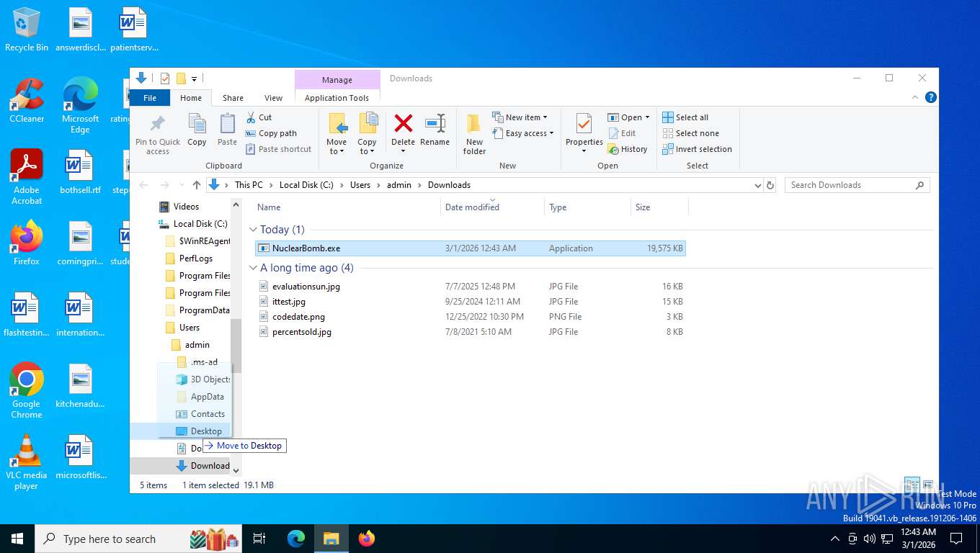Sort by Date modified column
980x553 pixels.
point(472,207)
